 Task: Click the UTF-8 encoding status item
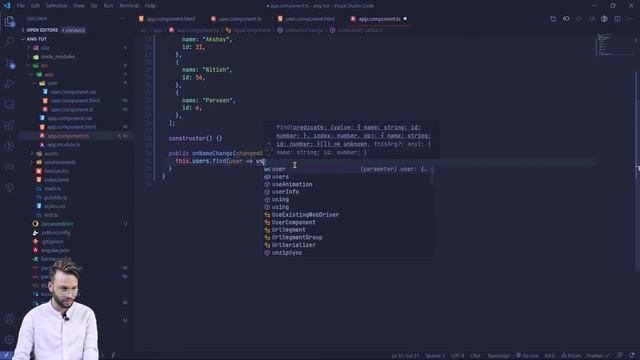[458, 356]
